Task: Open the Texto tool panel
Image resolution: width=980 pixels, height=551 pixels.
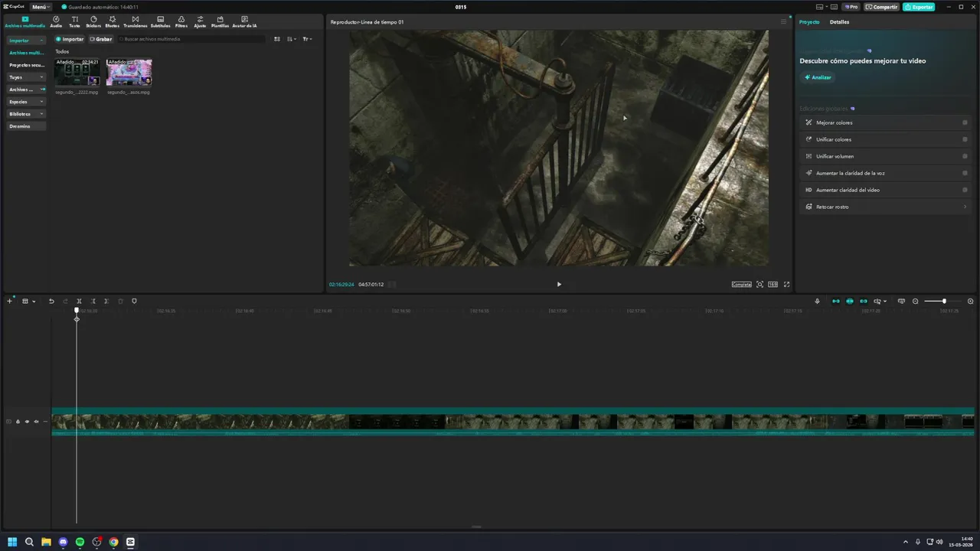Action: (x=74, y=21)
